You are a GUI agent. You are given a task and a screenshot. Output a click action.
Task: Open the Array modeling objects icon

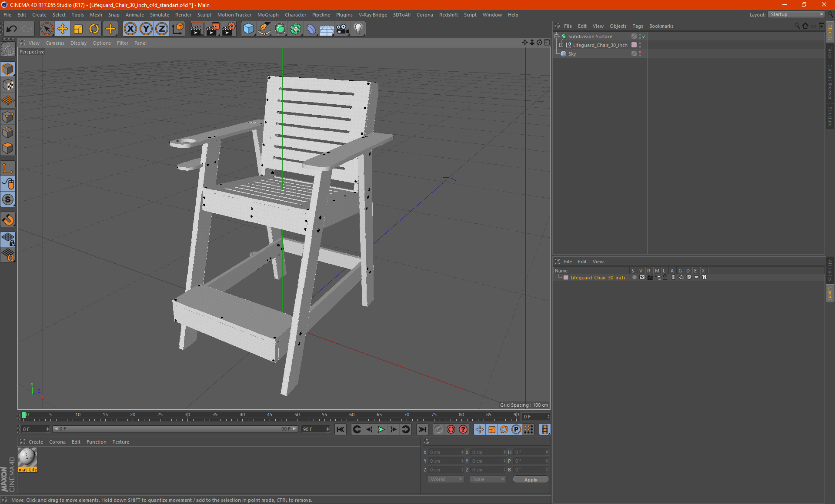coord(296,29)
